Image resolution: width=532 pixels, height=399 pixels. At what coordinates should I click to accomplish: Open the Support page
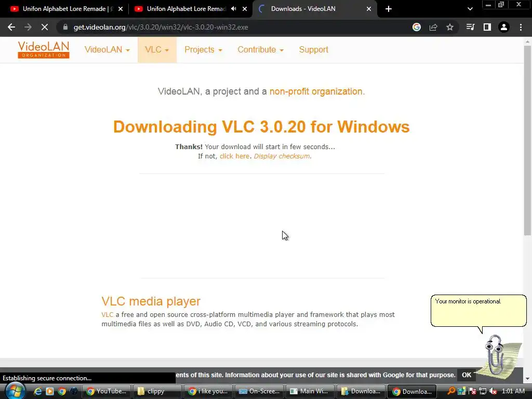(x=313, y=49)
